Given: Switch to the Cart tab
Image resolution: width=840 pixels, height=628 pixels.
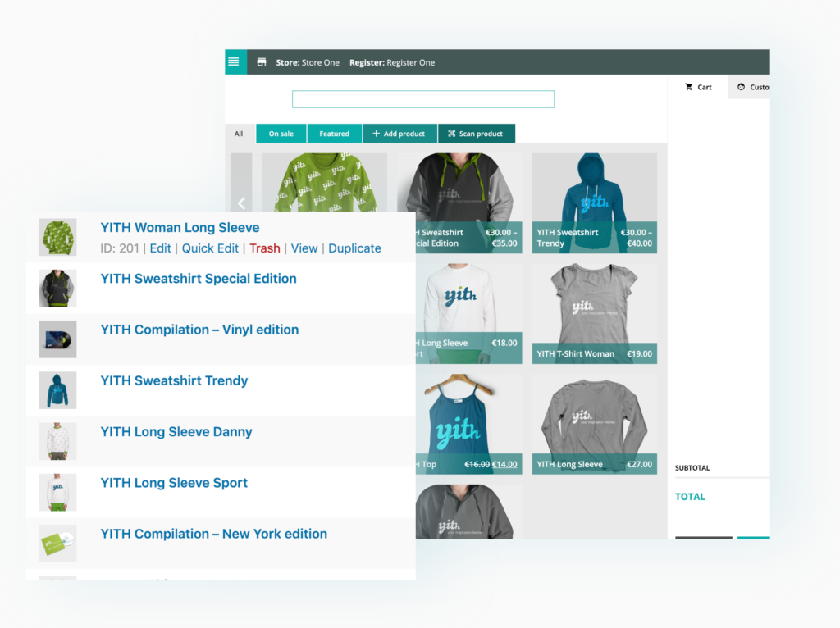Looking at the screenshot, I should (x=698, y=86).
